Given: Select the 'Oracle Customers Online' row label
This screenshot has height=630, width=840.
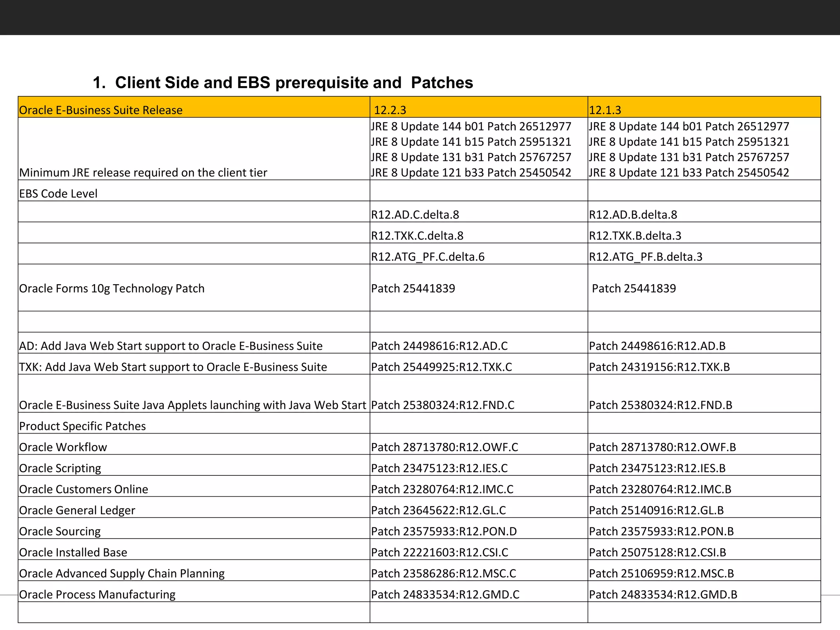Looking at the screenshot, I should tap(84, 489).
